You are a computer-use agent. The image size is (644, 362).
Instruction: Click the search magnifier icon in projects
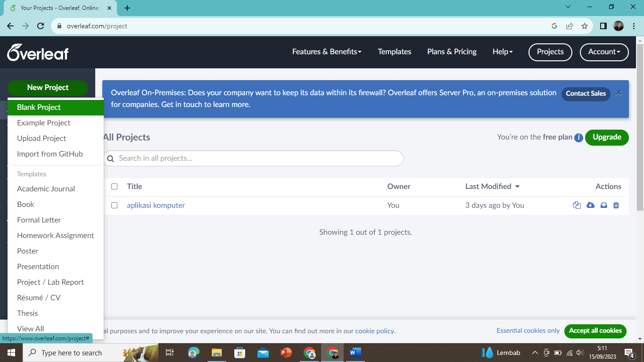[x=111, y=159]
